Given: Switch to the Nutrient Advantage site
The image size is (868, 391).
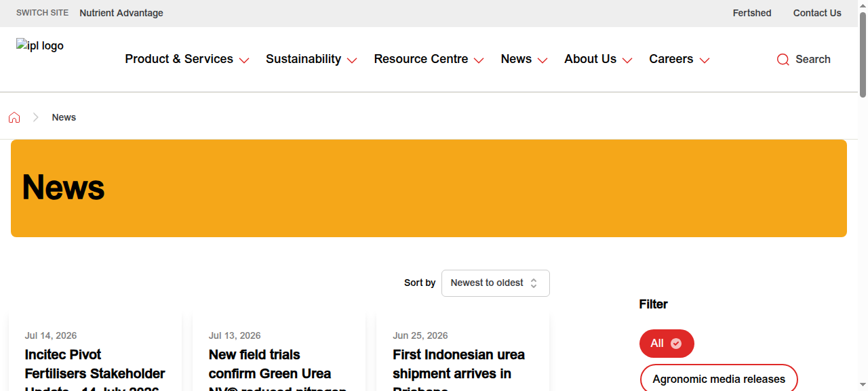Looking at the screenshot, I should [x=121, y=13].
